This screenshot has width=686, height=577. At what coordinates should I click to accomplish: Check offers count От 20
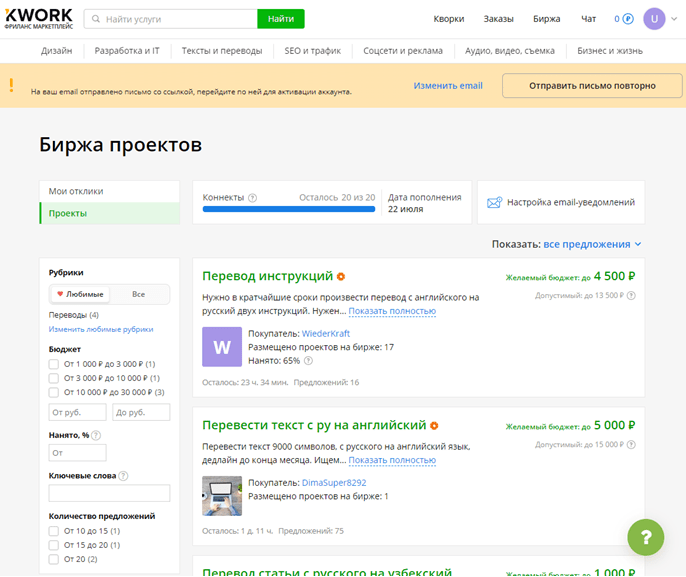(54, 559)
